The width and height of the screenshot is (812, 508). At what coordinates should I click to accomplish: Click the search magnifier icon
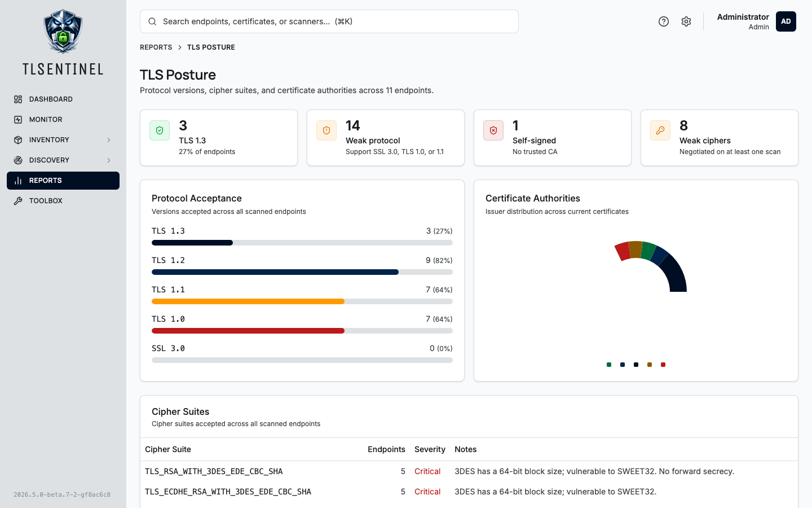pyautogui.click(x=152, y=21)
